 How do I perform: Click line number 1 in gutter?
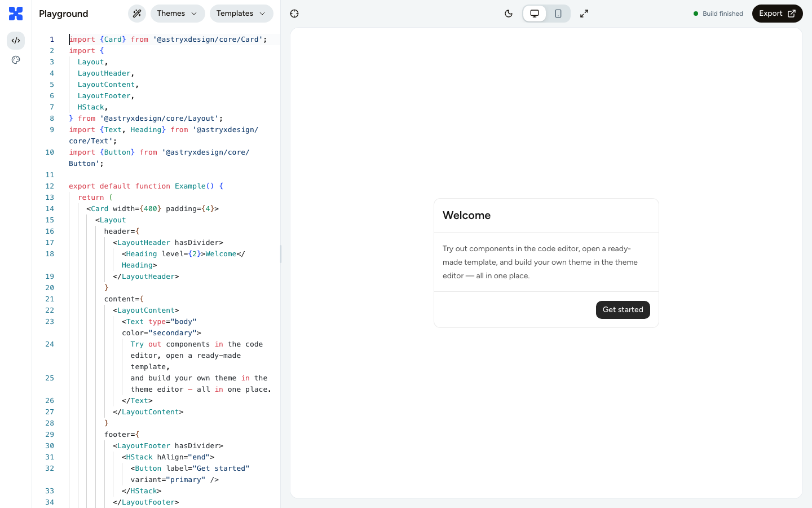52,40
